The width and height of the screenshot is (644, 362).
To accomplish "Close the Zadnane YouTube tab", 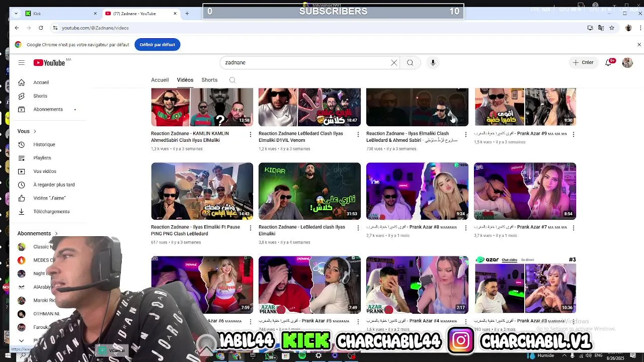I will pos(175,14).
